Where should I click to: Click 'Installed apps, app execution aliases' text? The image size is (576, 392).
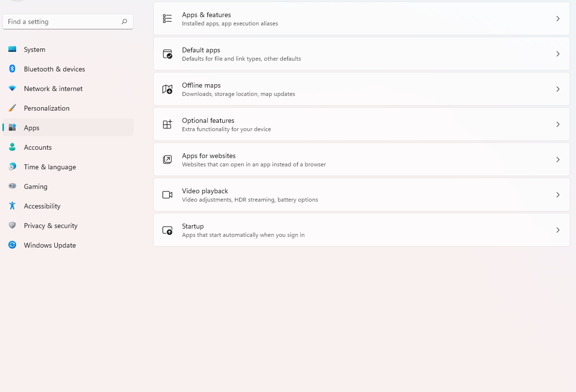(x=230, y=23)
